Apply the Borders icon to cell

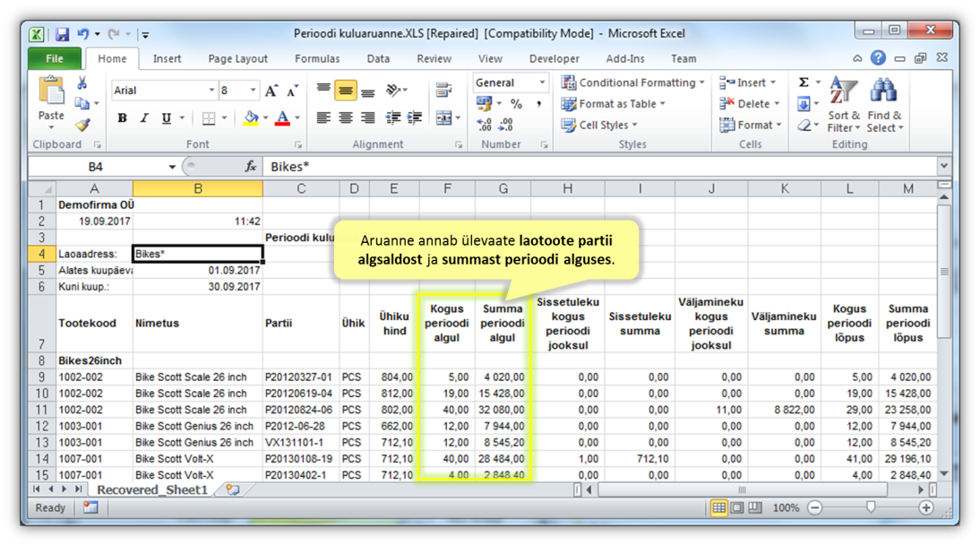tap(209, 118)
